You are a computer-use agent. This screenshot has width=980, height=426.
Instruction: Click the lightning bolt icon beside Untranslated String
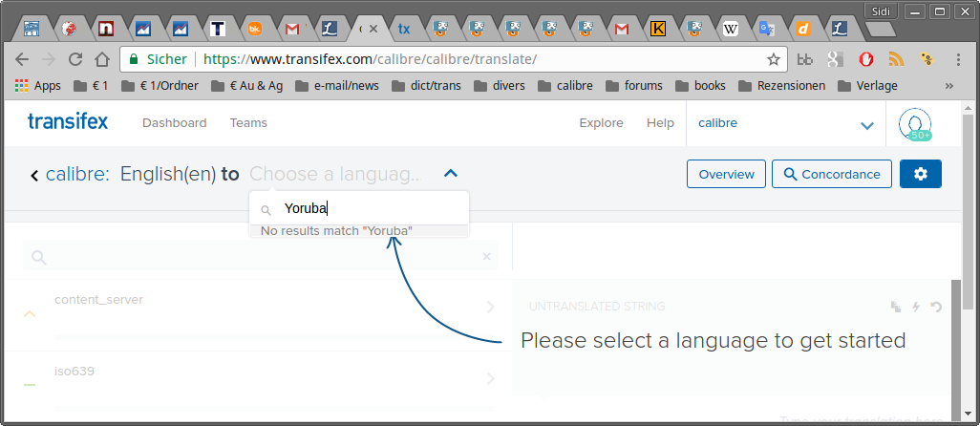[916, 307]
